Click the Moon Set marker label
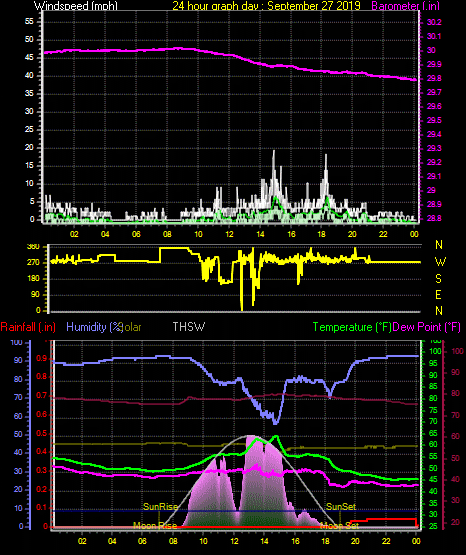The image size is (466, 555). 339,526
